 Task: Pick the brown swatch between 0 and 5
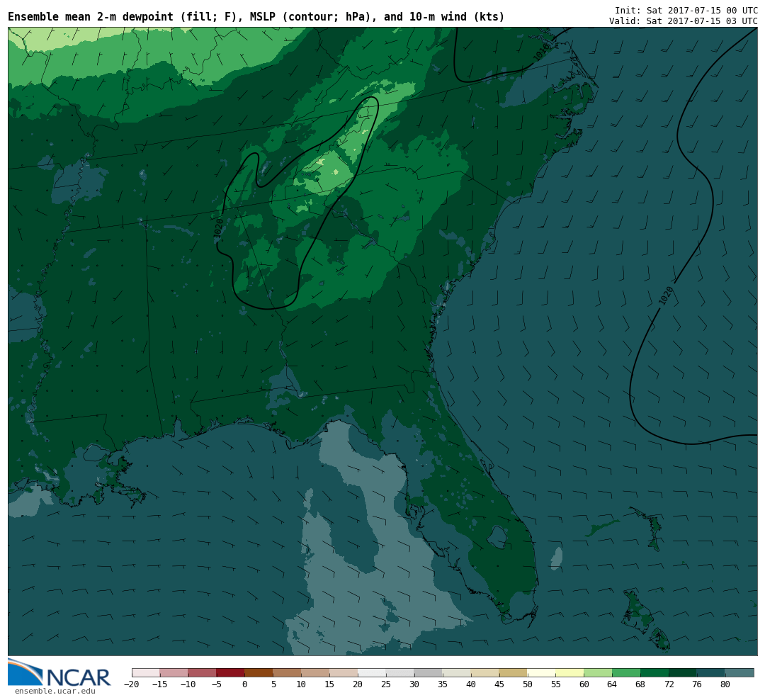[259, 672]
